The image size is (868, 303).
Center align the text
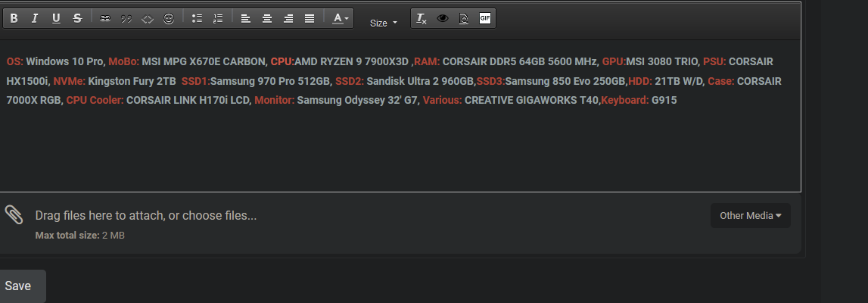(x=267, y=18)
